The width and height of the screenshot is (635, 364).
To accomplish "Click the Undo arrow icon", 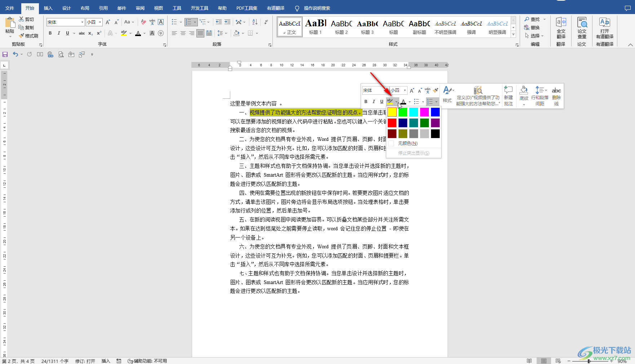I will (15, 54).
